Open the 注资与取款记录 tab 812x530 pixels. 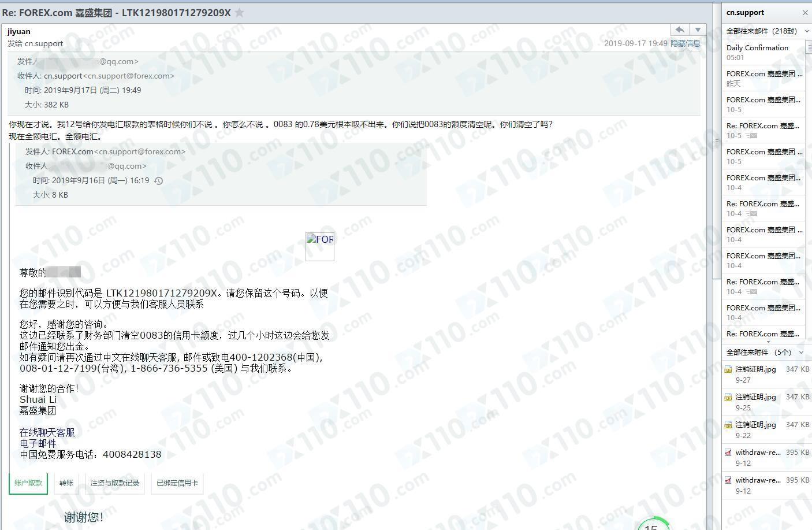pos(115,483)
